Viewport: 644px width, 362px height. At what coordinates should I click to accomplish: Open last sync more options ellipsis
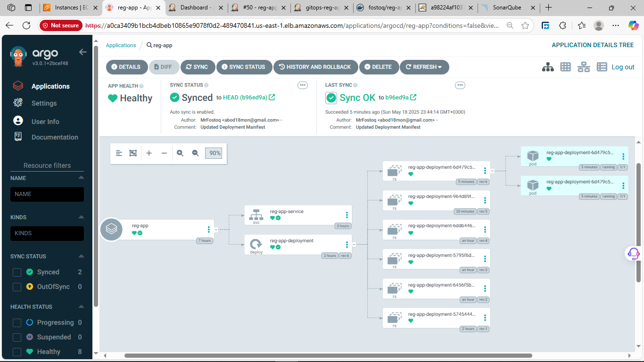(460, 85)
